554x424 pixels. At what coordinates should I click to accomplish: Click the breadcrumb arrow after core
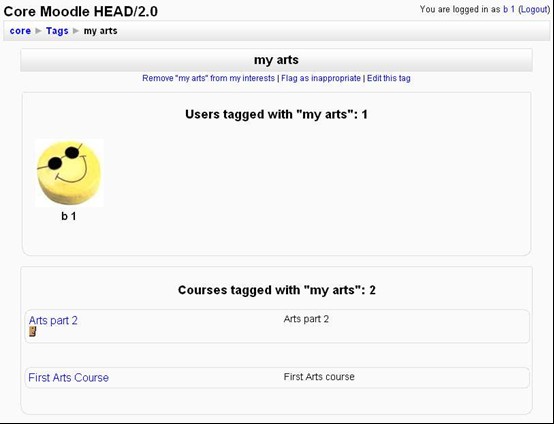coord(39,31)
